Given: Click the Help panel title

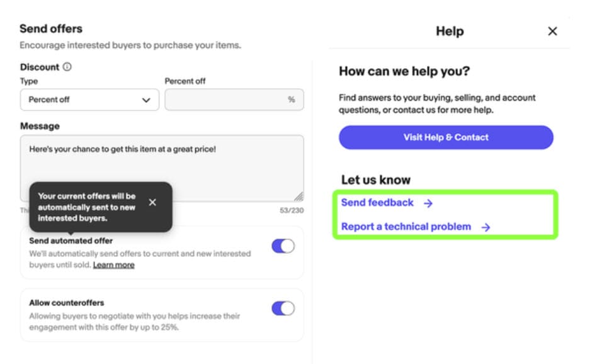Looking at the screenshot, I should click(450, 31).
